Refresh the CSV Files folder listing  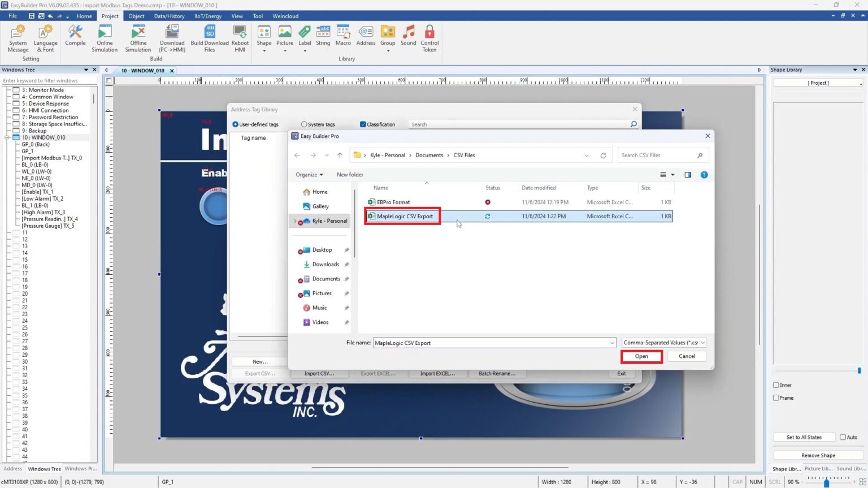(x=603, y=156)
